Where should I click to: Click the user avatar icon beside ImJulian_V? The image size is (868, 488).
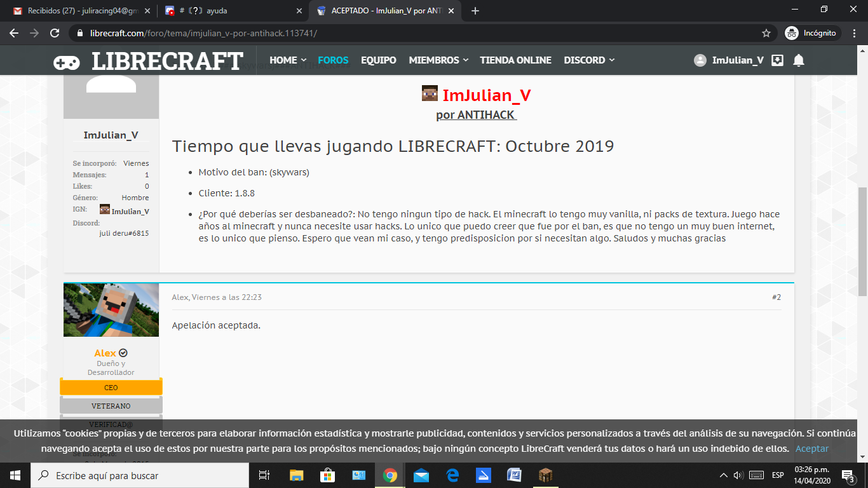pos(700,60)
